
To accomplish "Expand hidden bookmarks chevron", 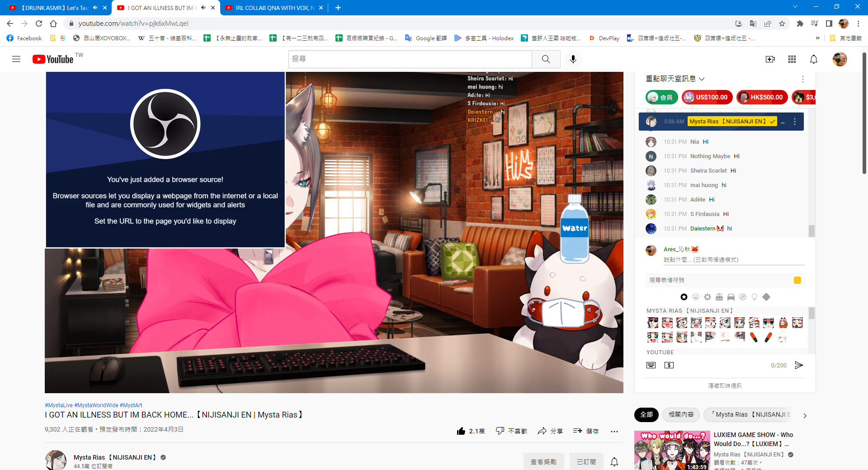I will [x=817, y=38].
